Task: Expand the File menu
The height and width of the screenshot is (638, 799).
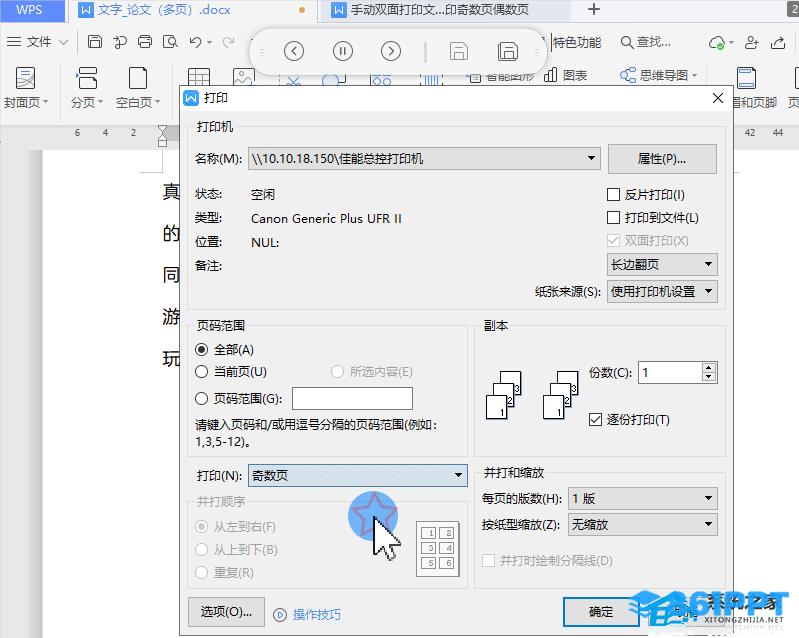Action: coord(37,42)
